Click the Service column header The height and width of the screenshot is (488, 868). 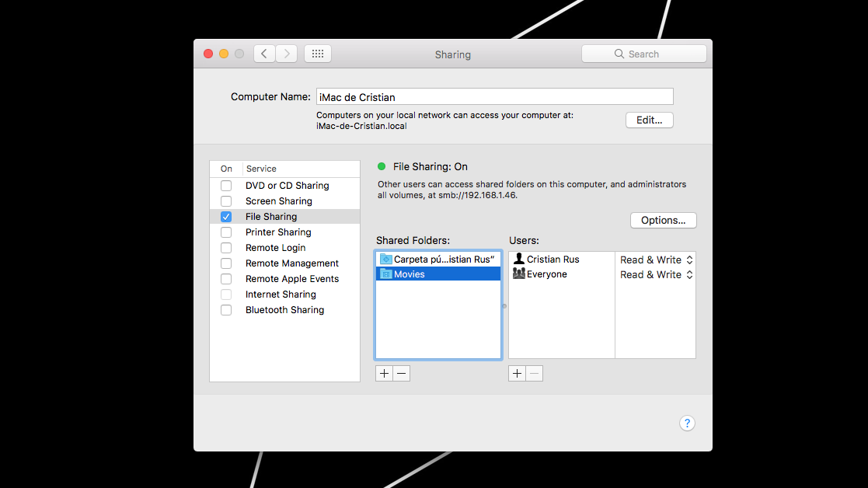pyautogui.click(x=261, y=169)
